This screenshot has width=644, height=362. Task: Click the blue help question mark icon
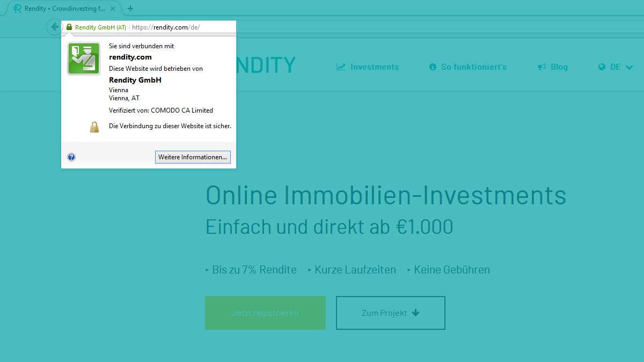(x=71, y=157)
